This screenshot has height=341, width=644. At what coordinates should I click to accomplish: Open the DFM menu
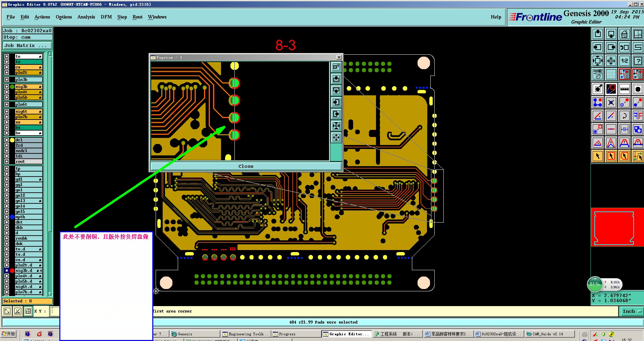[106, 17]
